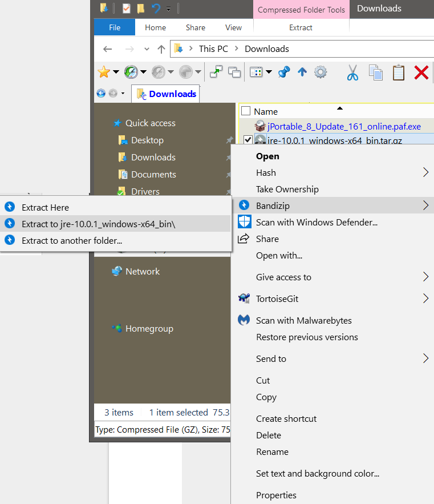The height and width of the screenshot is (504, 434).
Task: Click the Copy pages icon in toolbar
Action: (375, 72)
